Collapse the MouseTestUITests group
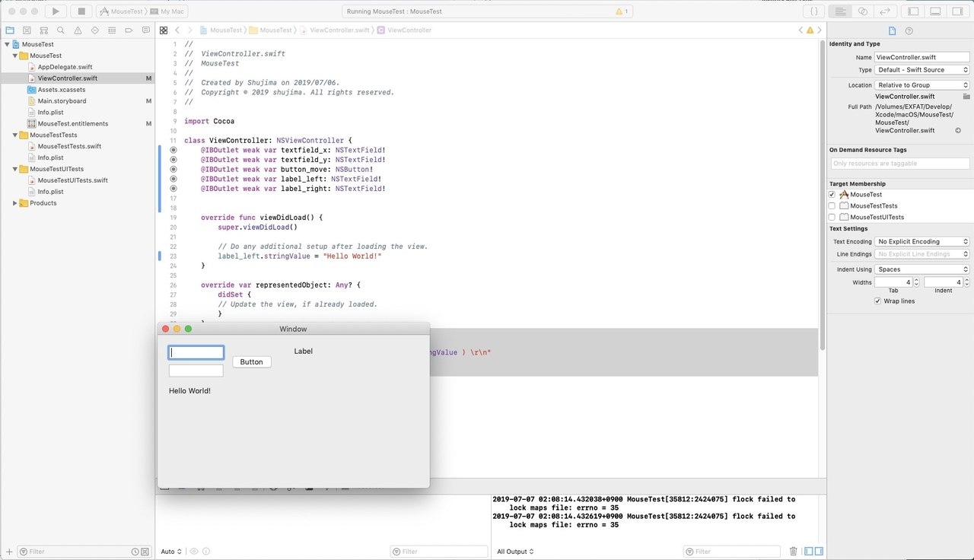974x560 pixels. 15,169
